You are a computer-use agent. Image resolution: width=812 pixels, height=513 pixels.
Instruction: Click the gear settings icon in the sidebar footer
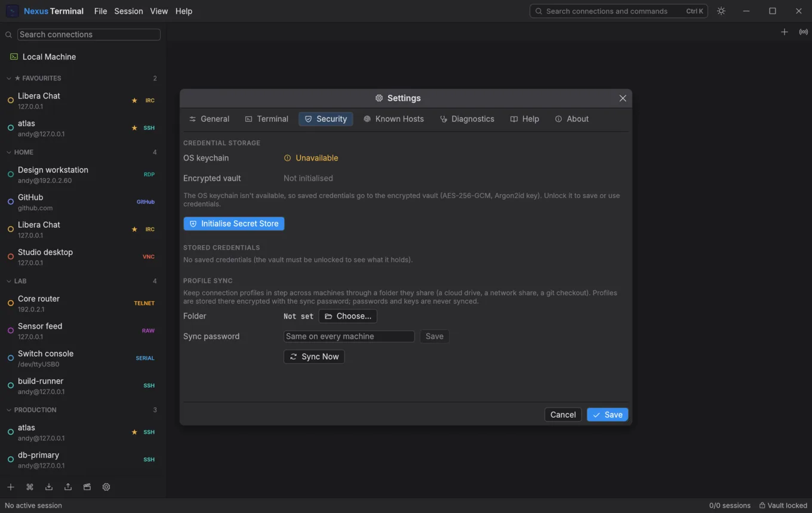[x=106, y=487]
